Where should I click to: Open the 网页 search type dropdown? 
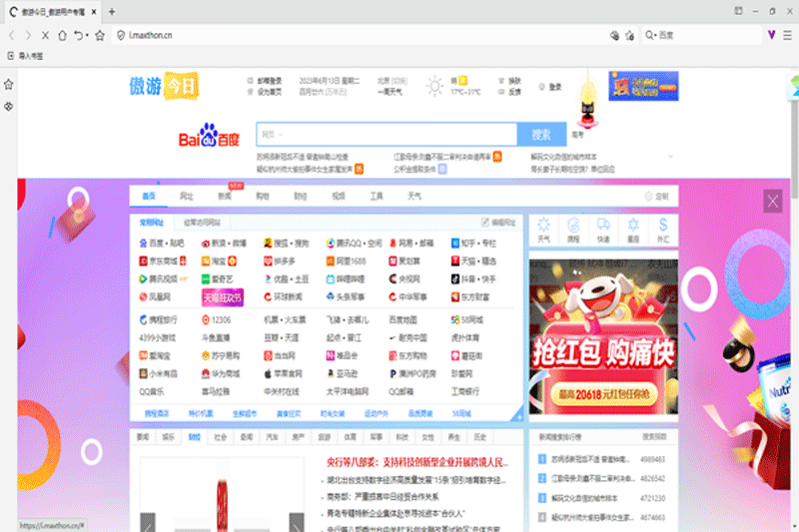pyautogui.click(x=272, y=135)
